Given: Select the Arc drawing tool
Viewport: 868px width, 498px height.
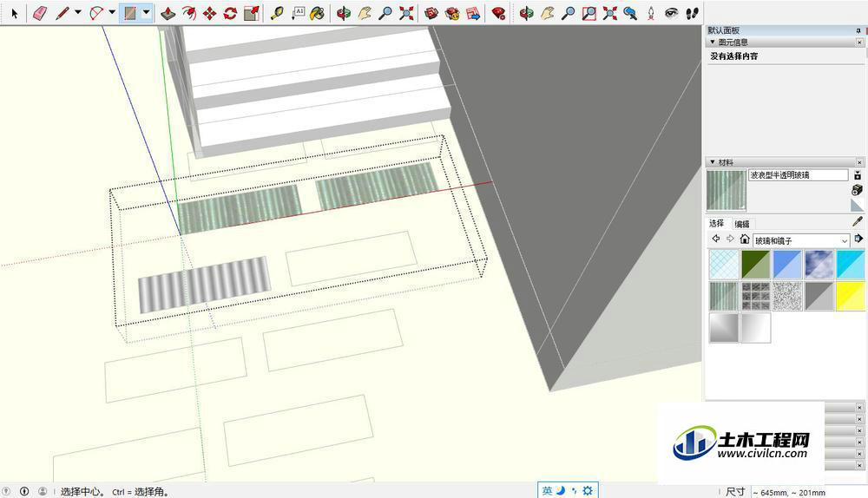Looking at the screenshot, I should tap(96, 13).
